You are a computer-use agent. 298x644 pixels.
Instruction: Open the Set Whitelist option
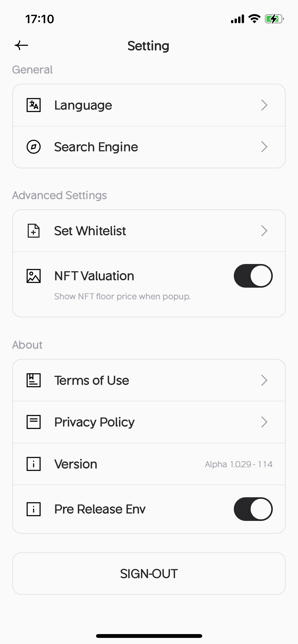pos(90,231)
